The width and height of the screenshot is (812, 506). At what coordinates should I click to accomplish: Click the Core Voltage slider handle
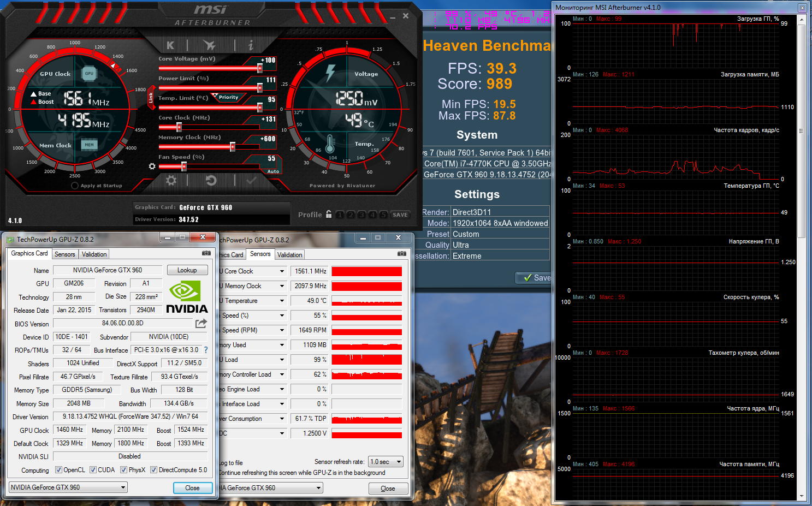[x=260, y=68]
